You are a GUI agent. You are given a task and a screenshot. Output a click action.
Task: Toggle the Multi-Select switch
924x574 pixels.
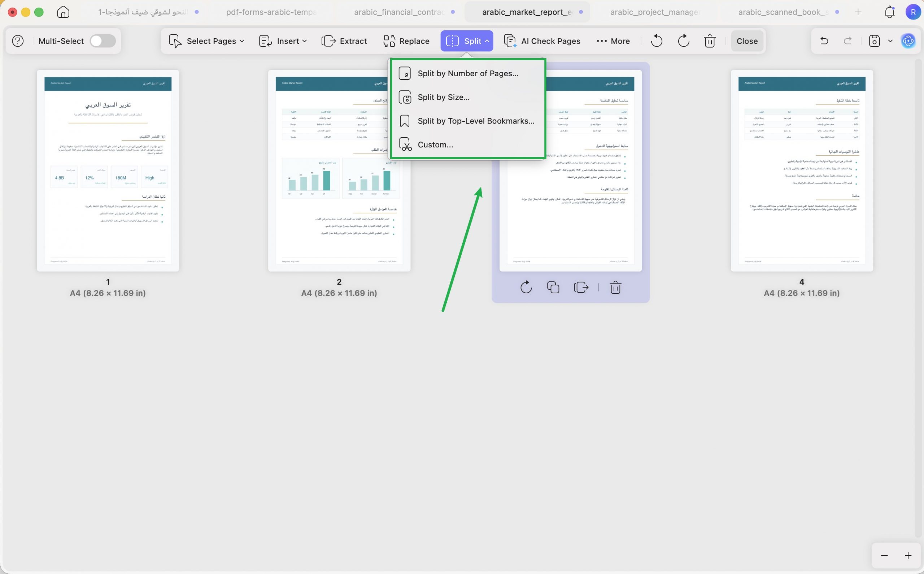(x=103, y=41)
